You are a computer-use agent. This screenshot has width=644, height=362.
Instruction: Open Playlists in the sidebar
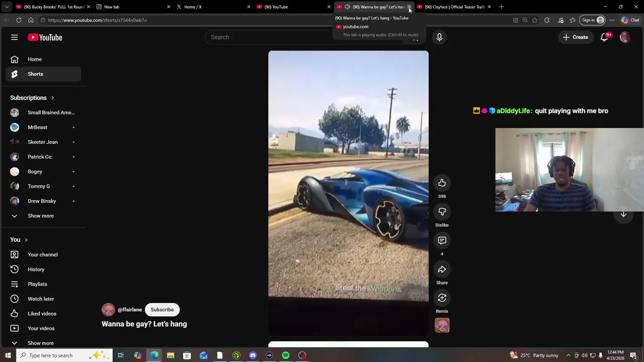tap(43, 284)
